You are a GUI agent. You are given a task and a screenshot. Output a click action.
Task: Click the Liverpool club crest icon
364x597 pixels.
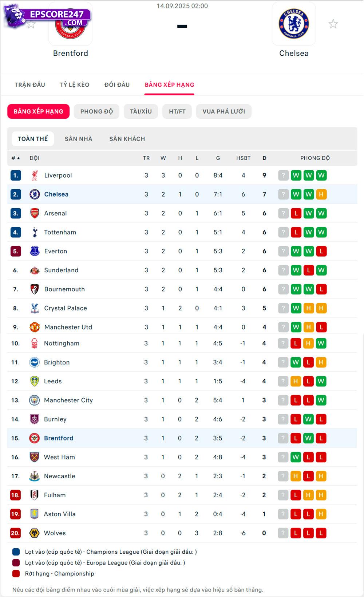pyautogui.click(x=35, y=175)
